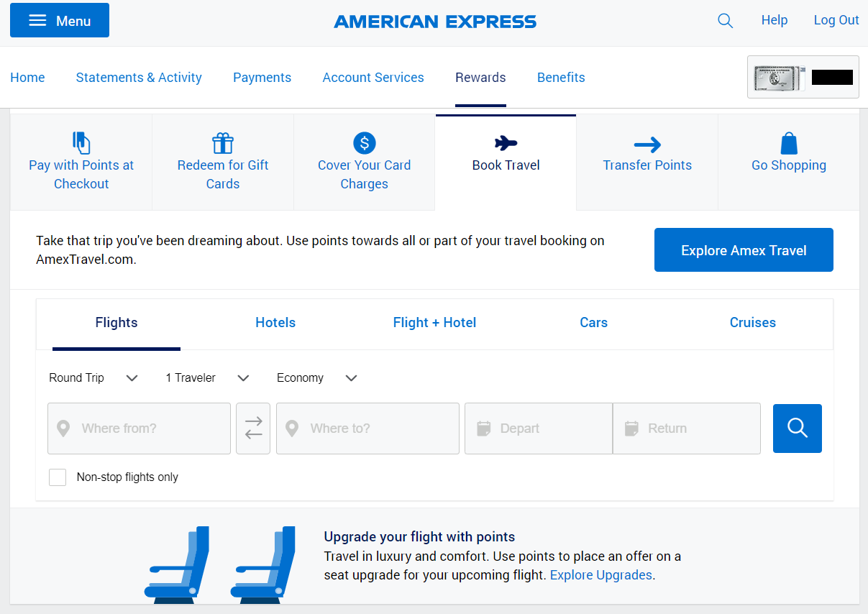This screenshot has width=868, height=614.
Task: Open Pay with Points at Checkout icon
Action: (81, 143)
